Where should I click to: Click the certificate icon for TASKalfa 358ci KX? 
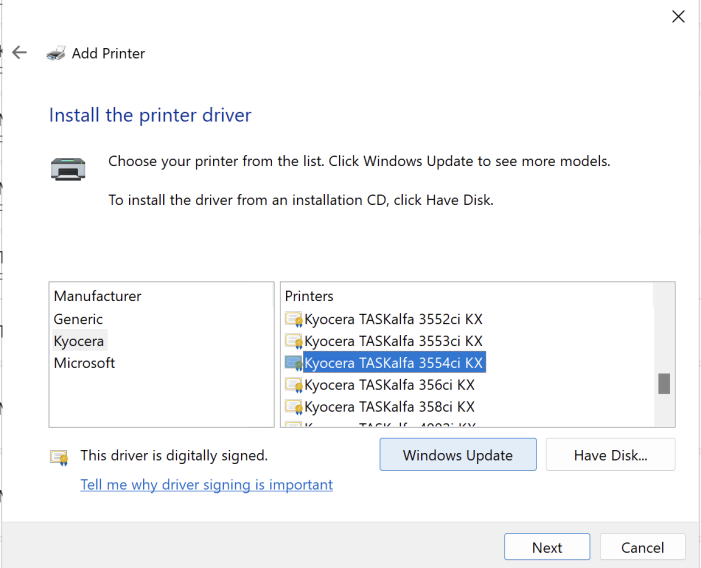(294, 407)
